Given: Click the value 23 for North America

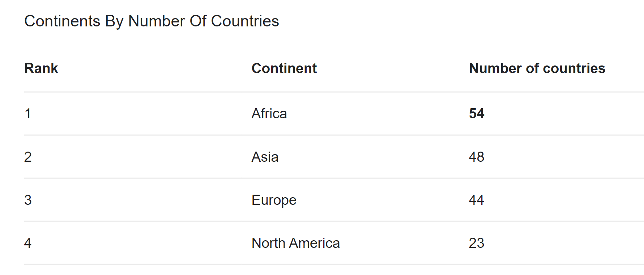Looking at the screenshot, I should click(477, 243).
